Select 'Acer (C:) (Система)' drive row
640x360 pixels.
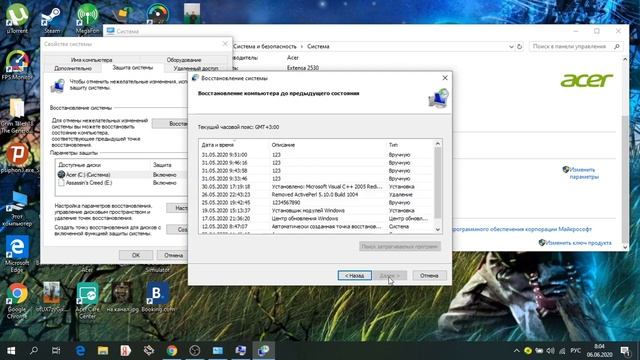(x=120, y=175)
